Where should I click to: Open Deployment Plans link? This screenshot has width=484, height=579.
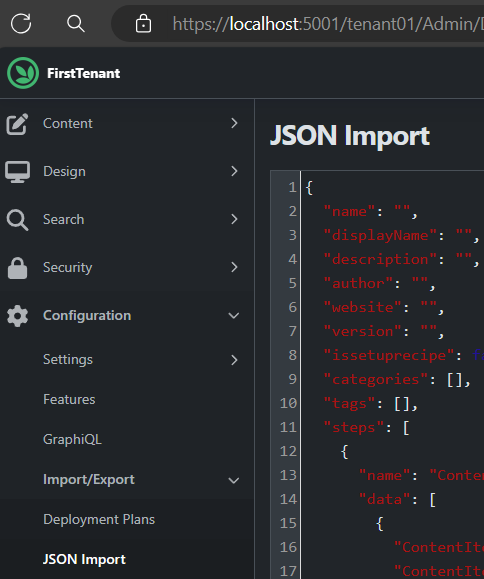pos(99,520)
